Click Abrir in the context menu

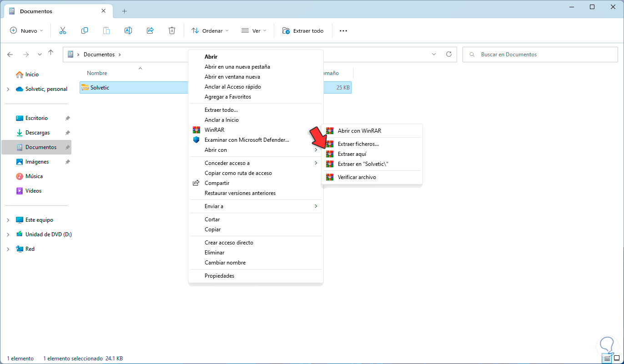coord(256,57)
